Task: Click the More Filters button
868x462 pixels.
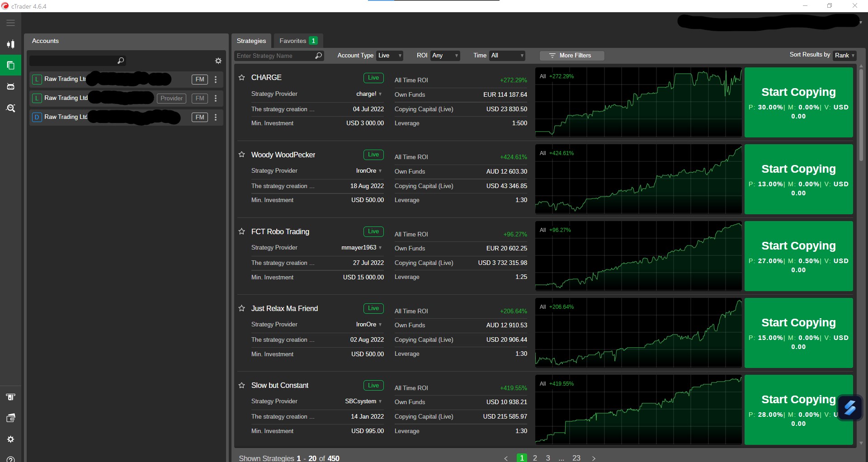Action: (572, 56)
